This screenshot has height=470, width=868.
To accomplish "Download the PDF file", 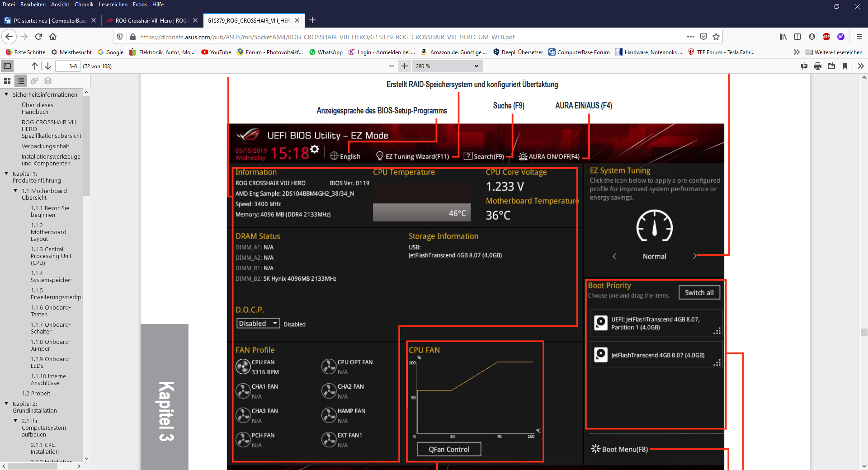I will click(x=831, y=66).
